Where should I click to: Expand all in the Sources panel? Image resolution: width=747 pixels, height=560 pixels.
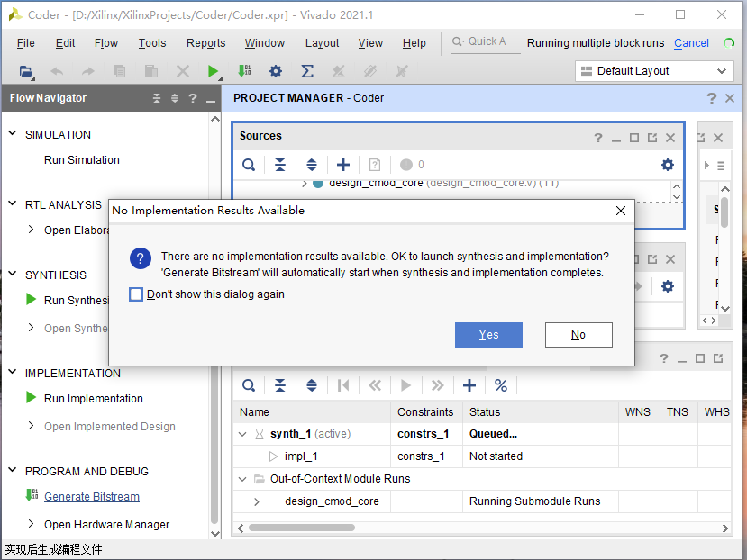[x=312, y=165]
